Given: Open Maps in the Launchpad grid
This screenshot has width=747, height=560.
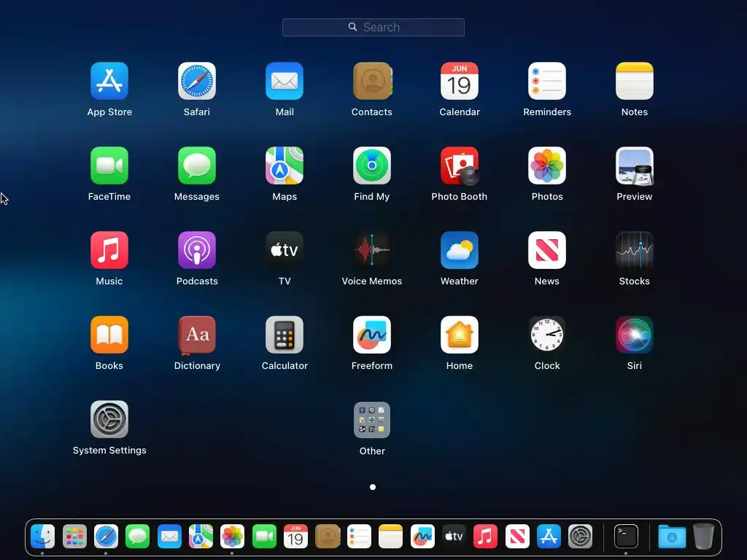Looking at the screenshot, I should coord(285,166).
